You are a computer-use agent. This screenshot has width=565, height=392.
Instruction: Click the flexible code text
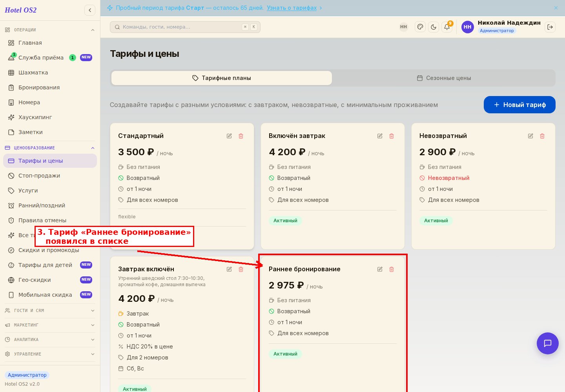pyautogui.click(x=127, y=217)
